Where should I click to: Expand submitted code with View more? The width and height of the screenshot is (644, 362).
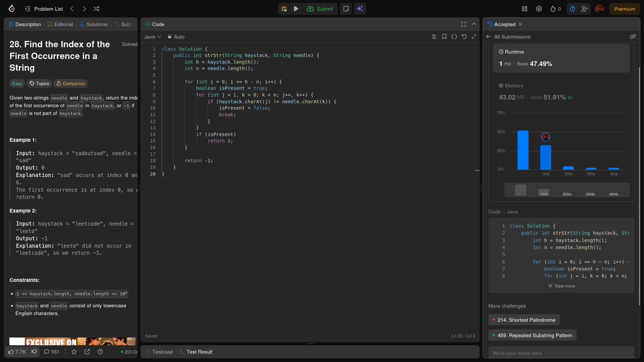[x=561, y=286]
